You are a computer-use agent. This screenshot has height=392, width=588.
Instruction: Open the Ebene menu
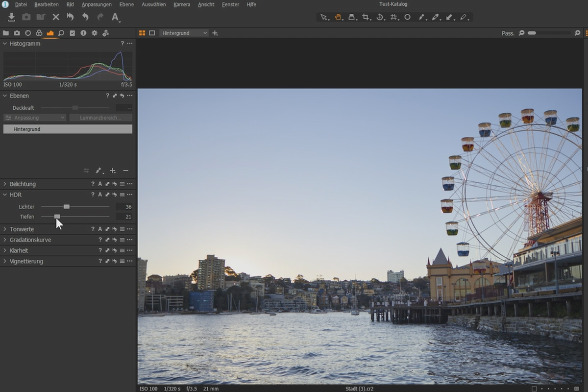point(126,4)
